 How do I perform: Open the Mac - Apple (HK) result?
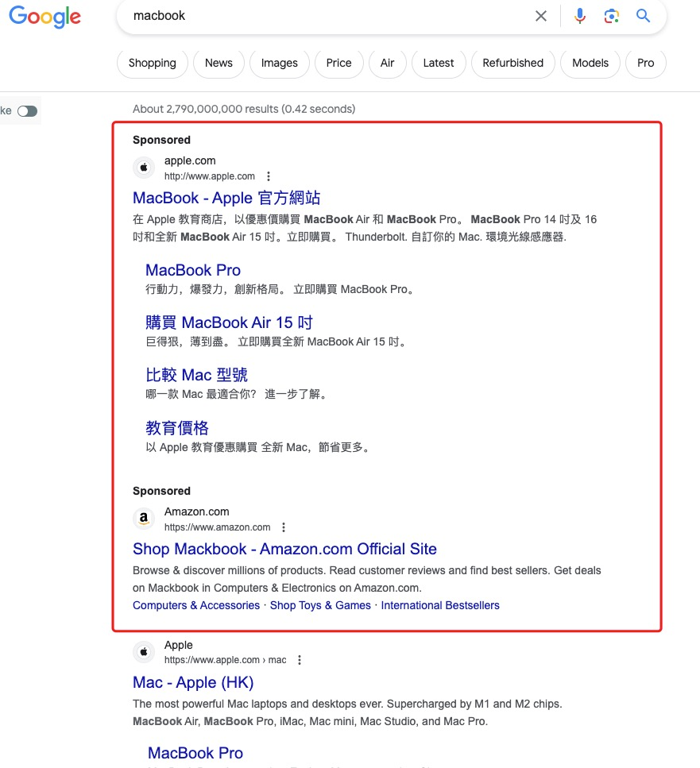pyautogui.click(x=193, y=682)
